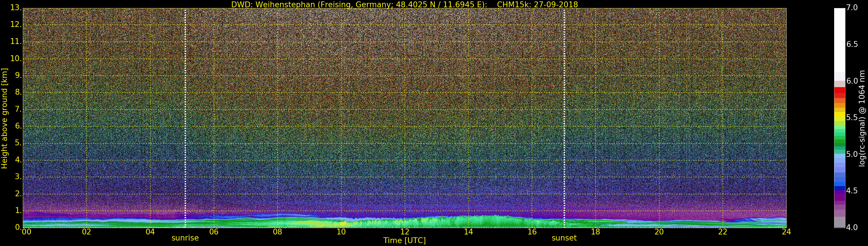Click the '5.5' colorbar tick label

tap(852, 118)
